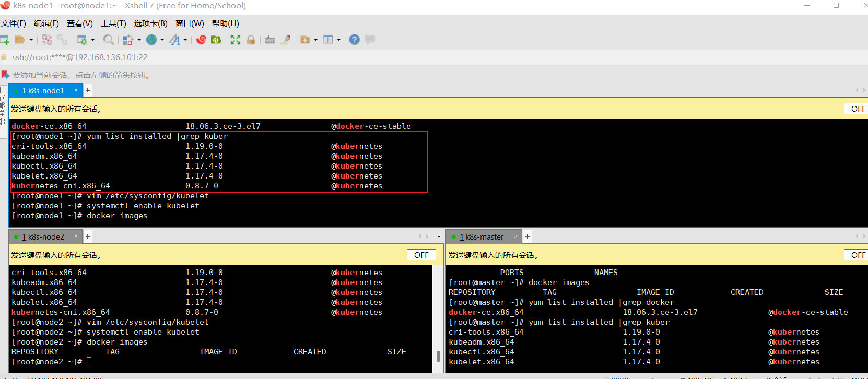Viewport: 868px width, 379px height.
Task: Add new tab next to k8s-node1
Action: tap(88, 90)
